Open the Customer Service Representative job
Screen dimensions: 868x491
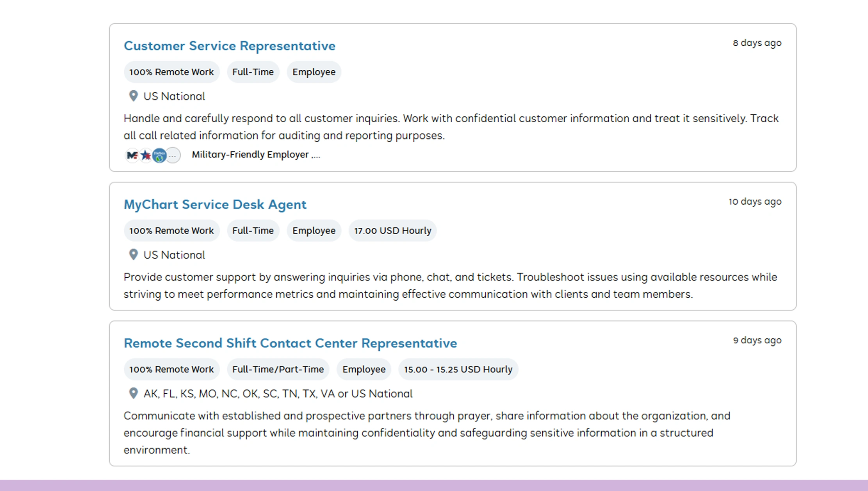click(229, 46)
